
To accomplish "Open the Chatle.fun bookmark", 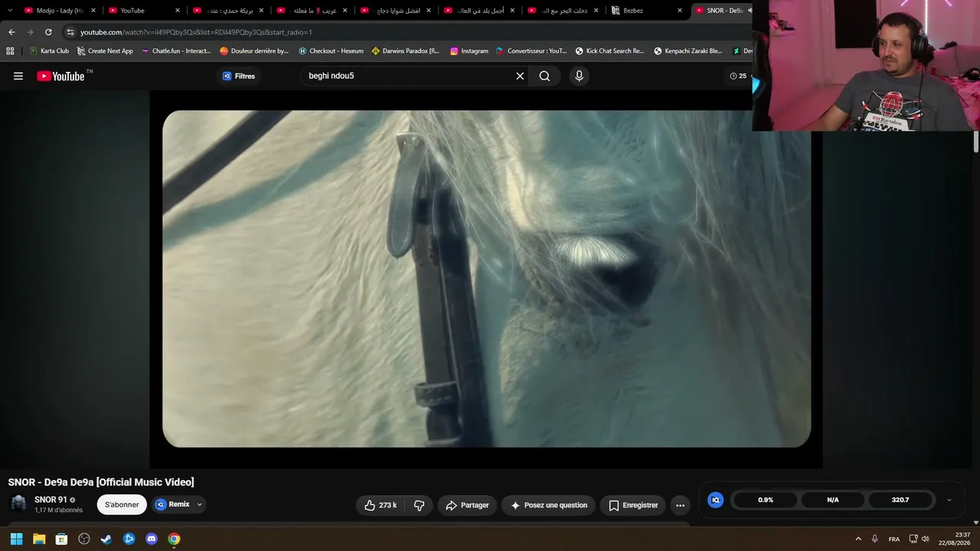I will tap(176, 51).
